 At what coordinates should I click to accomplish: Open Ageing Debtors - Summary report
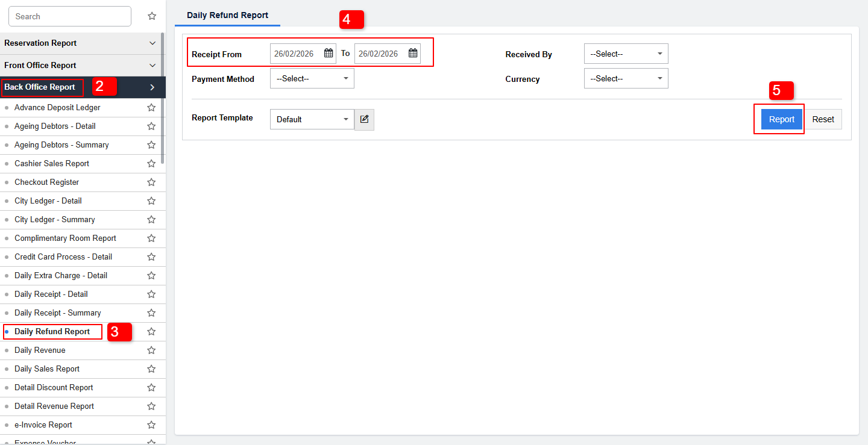pyautogui.click(x=61, y=145)
